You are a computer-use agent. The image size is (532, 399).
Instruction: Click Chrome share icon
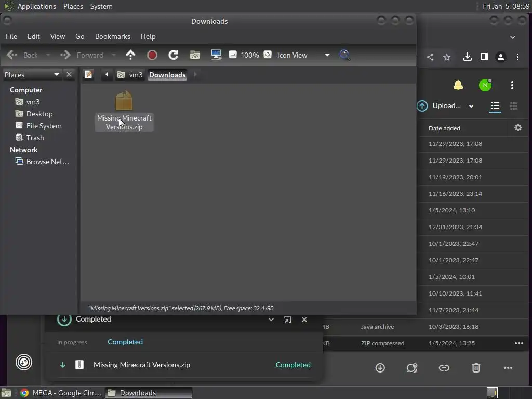click(430, 57)
